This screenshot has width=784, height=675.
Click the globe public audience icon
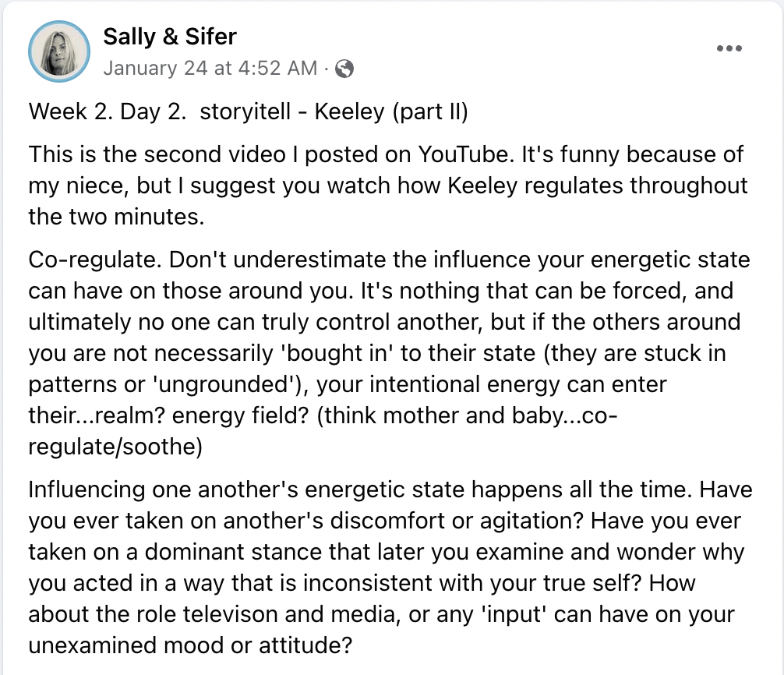coord(344,69)
